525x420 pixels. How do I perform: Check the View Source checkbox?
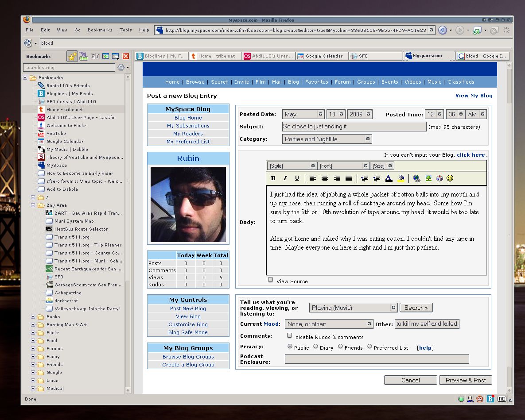(271, 280)
